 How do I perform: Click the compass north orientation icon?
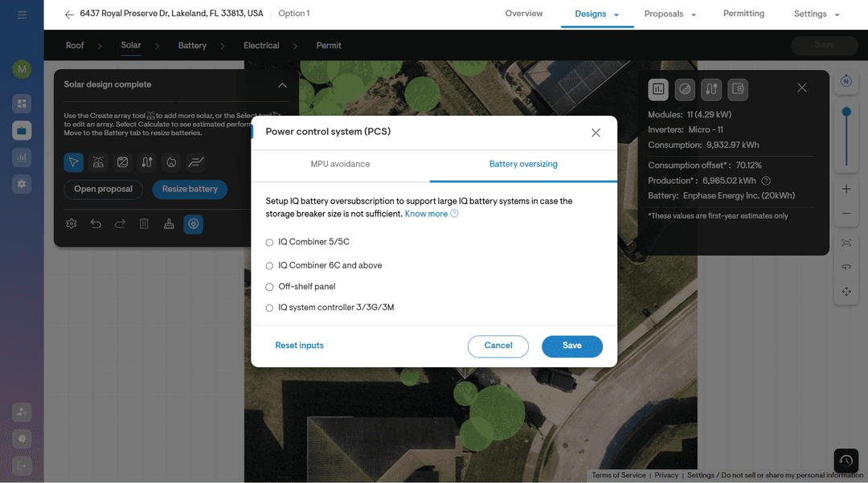pos(846,81)
